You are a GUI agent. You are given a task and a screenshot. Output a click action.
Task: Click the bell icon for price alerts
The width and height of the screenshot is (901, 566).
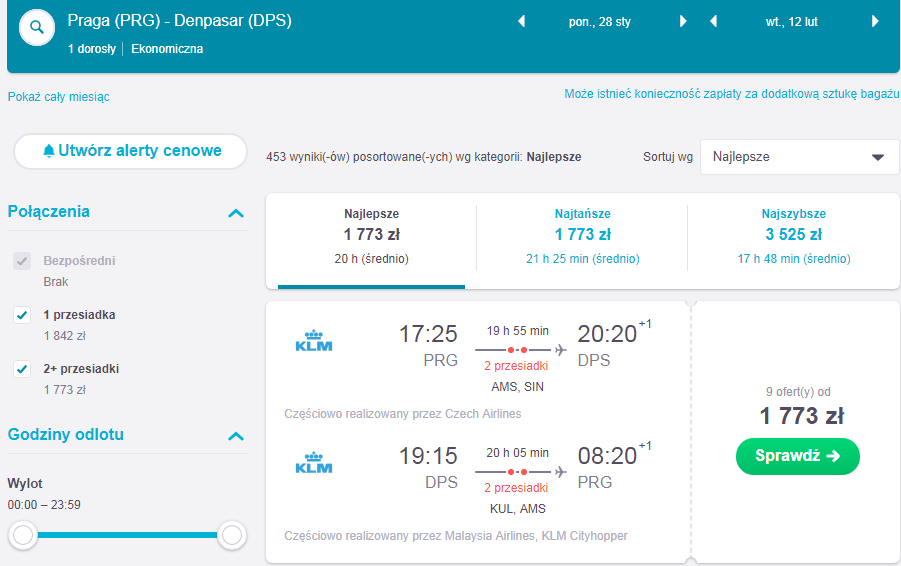click(49, 151)
